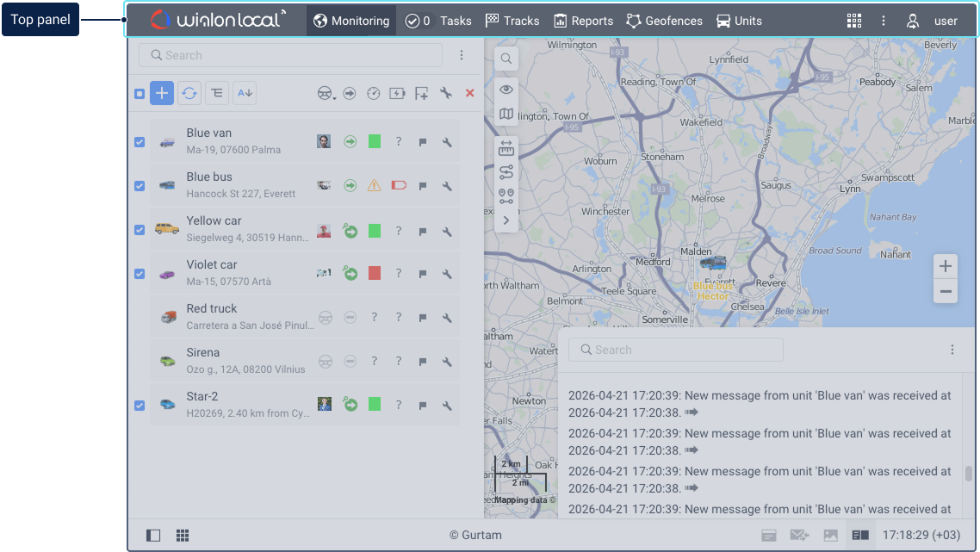The width and height of the screenshot is (980, 552).
Task: Open the Geofences tab
Action: [x=664, y=21]
